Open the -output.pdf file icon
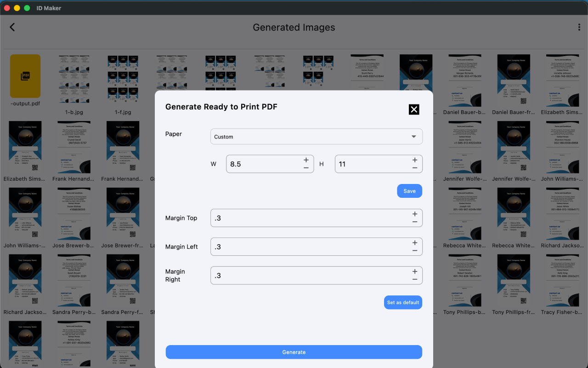Screen dimensions: 588x368 click(25, 76)
